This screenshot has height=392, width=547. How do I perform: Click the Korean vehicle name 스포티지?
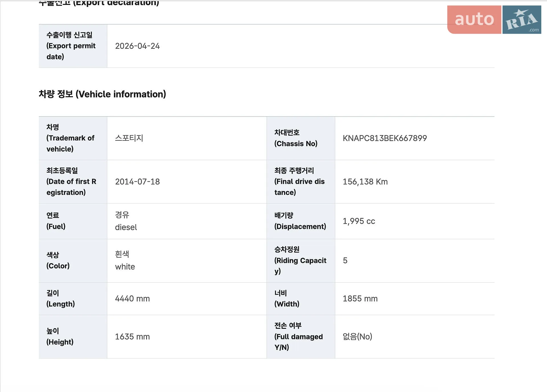[x=129, y=138]
